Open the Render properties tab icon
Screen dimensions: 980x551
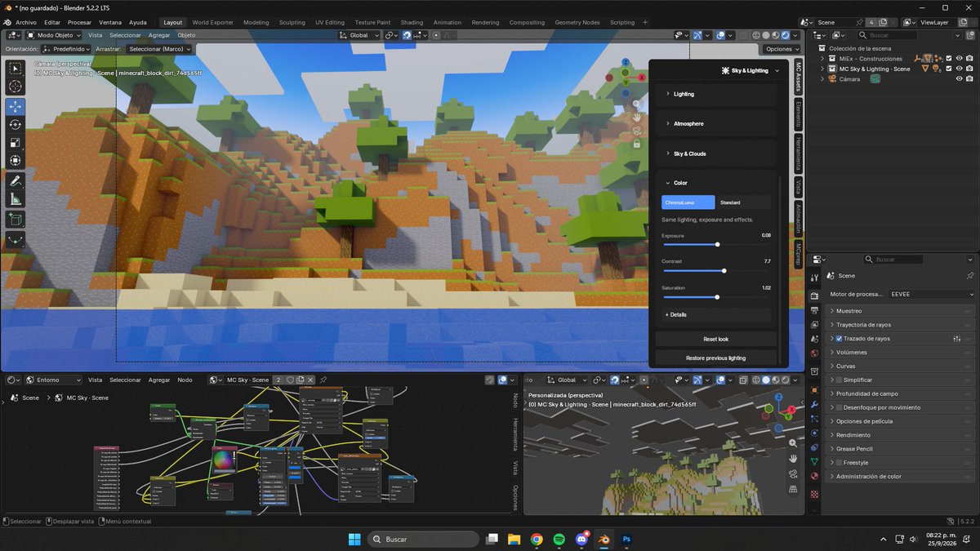[x=814, y=295]
